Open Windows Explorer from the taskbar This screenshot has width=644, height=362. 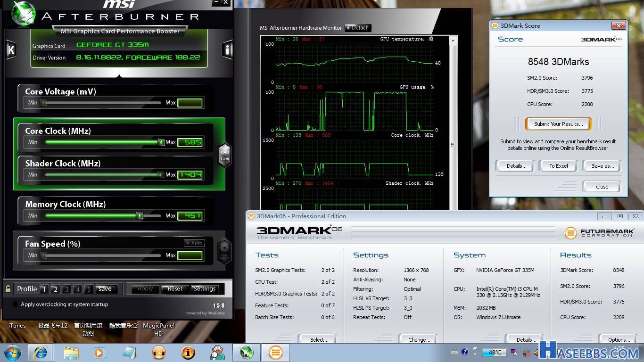[71, 353]
